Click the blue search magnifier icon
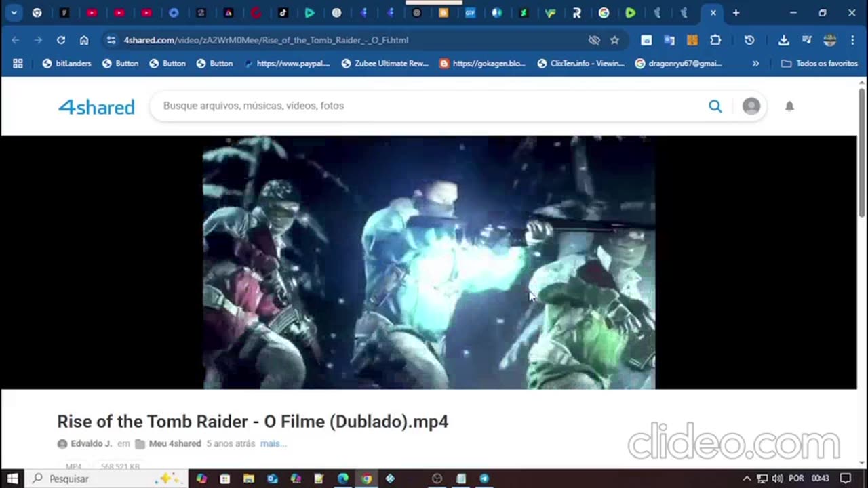 (x=715, y=106)
